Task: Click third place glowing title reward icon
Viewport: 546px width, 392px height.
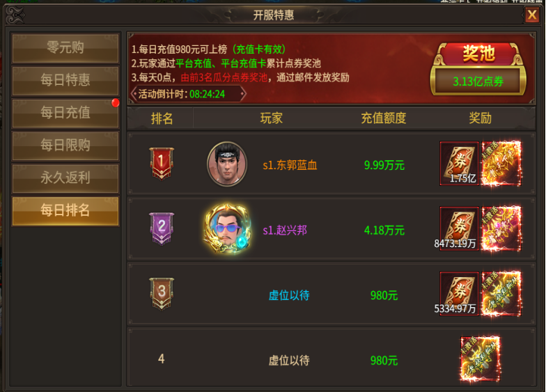Action: click(x=501, y=294)
